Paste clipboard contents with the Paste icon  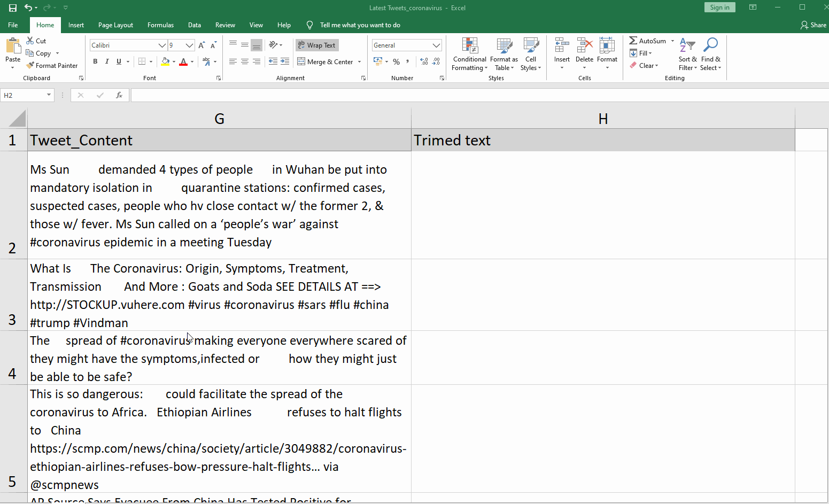coord(13,45)
